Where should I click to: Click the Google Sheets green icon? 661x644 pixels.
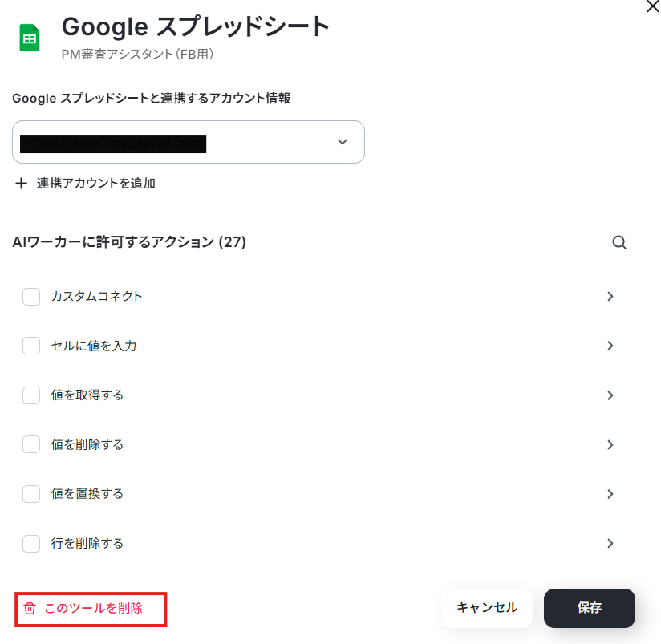[30, 38]
